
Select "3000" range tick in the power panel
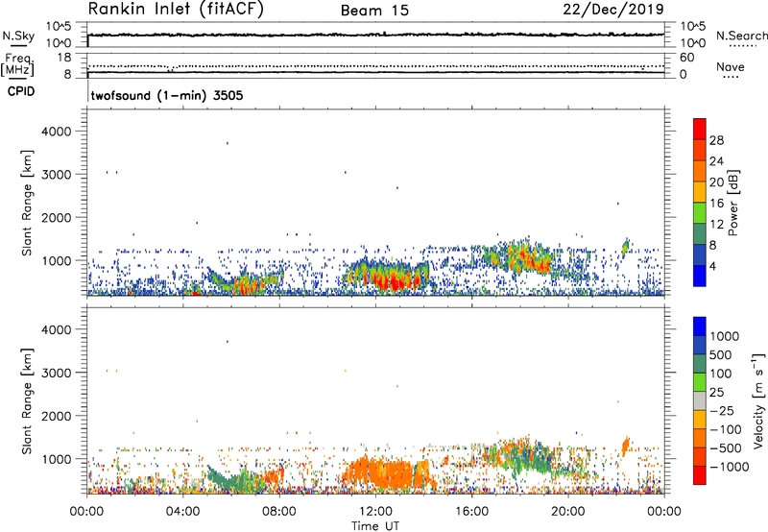click(x=57, y=175)
